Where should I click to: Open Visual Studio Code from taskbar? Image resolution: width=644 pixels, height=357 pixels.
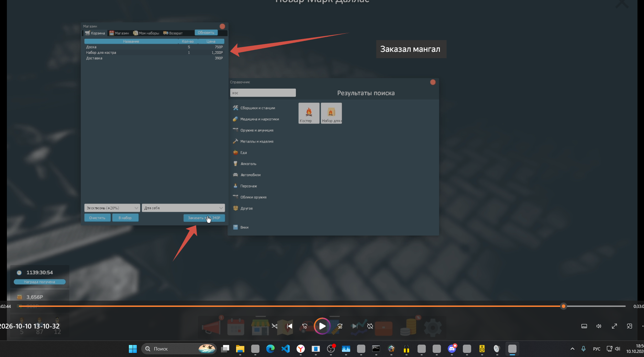[x=286, y=349]
